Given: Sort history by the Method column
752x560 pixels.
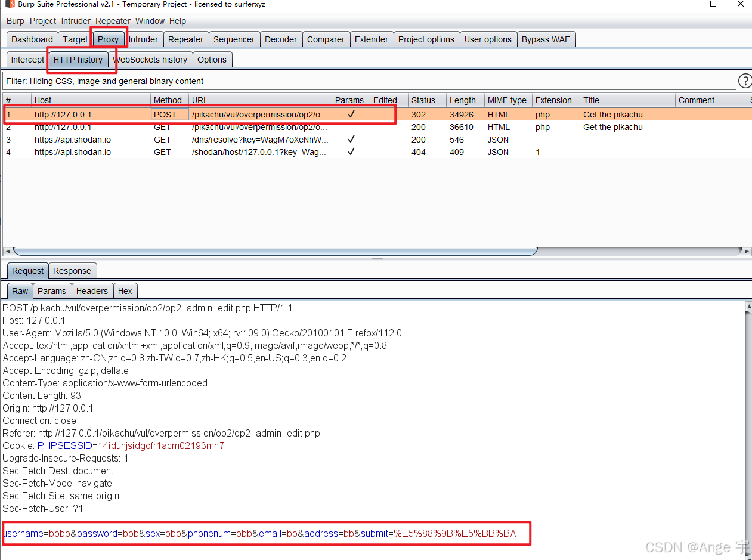Looking at the screenshot, I should tap(169, 100).
